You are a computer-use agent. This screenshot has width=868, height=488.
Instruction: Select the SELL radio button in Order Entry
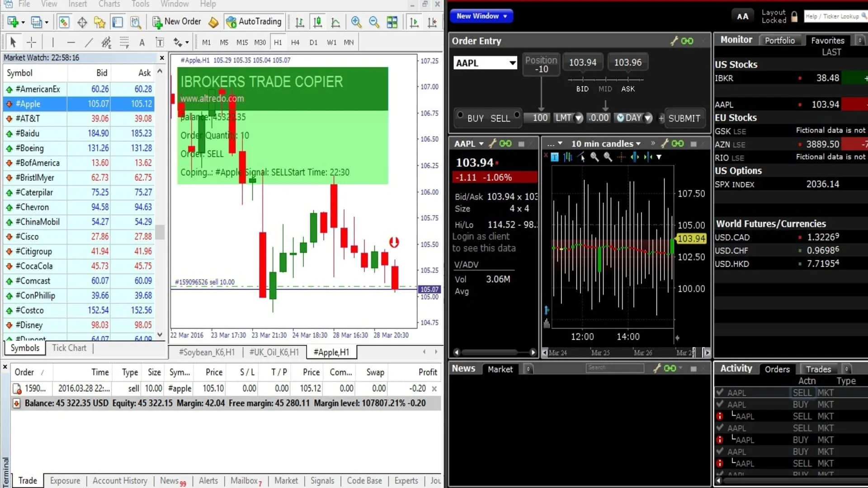[x=517, y=115]
